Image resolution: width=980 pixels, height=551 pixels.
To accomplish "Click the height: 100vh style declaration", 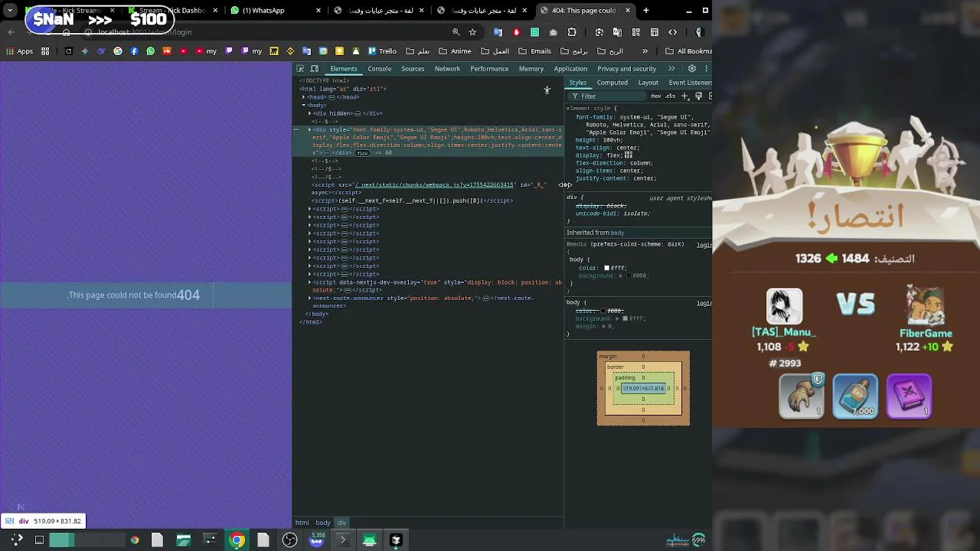I will click(599, 140).
